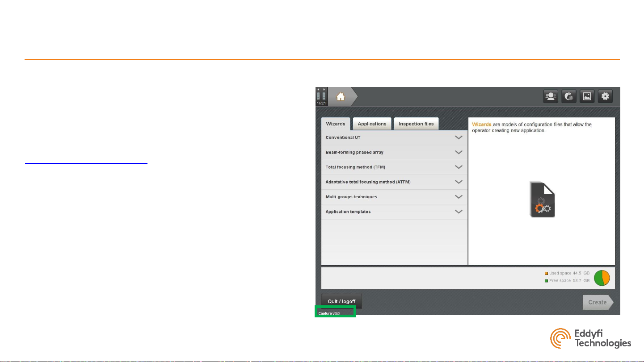Click the disk space pie chart
This screenshot has height=362, width=644.
(x=602, y=278)
